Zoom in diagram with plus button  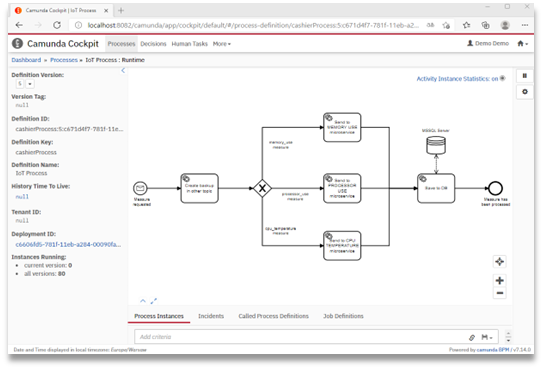pyautogui.click(x=499, y=280)
